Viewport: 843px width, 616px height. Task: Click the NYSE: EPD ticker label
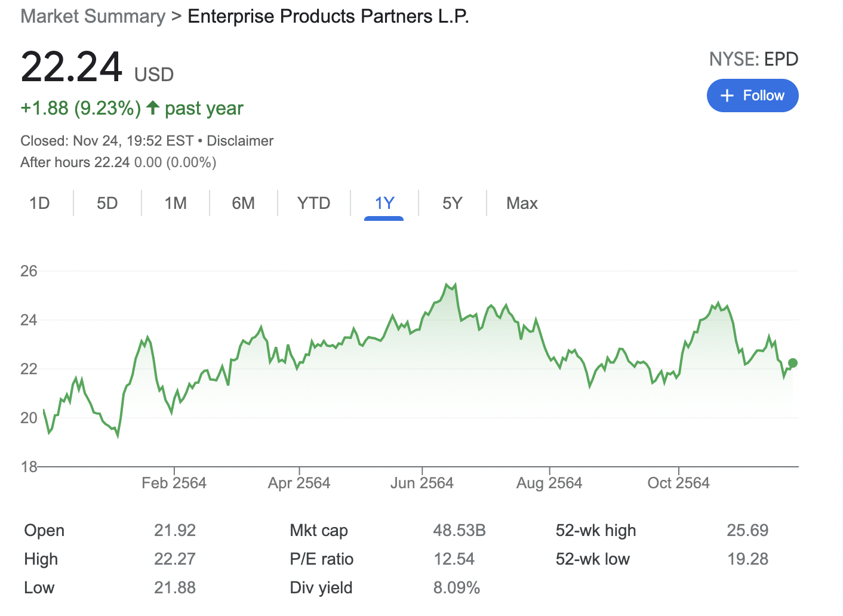pyautogui.click(x=753, y=59)
